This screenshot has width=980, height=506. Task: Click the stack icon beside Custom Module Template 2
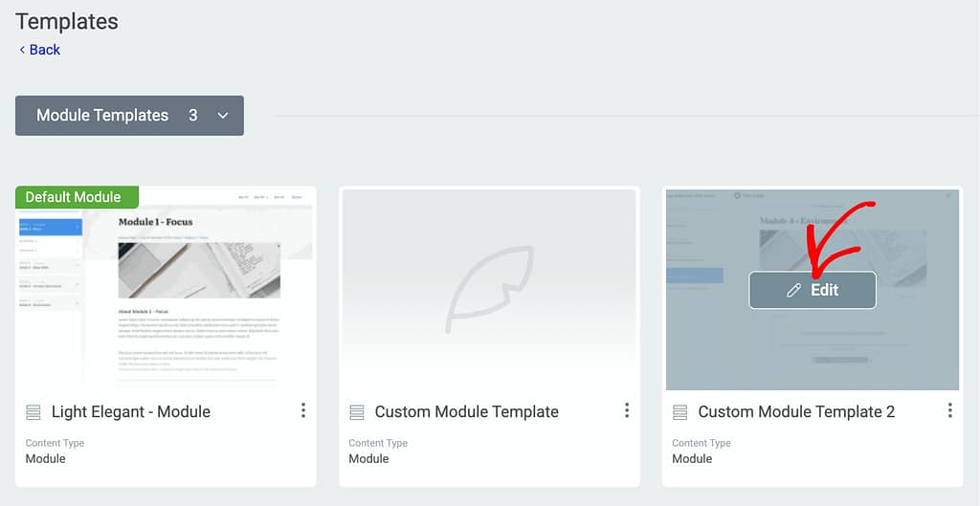(680, 412)
